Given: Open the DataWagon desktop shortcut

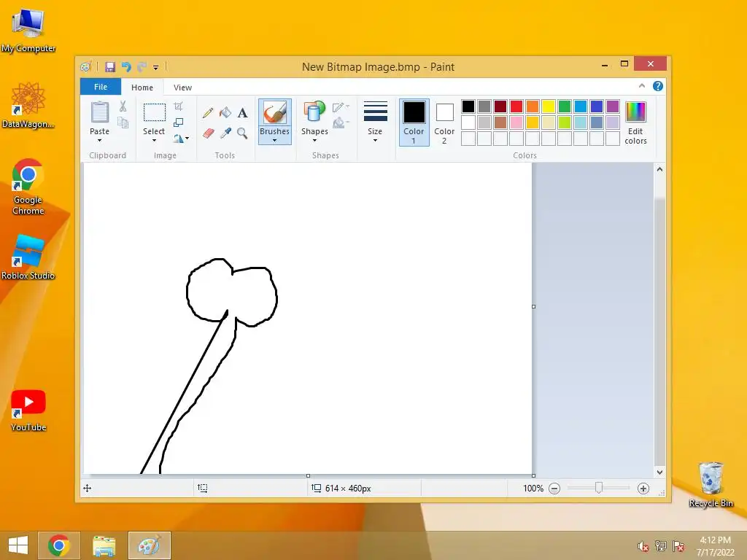Looking at the screenshot, I should 28,105.
